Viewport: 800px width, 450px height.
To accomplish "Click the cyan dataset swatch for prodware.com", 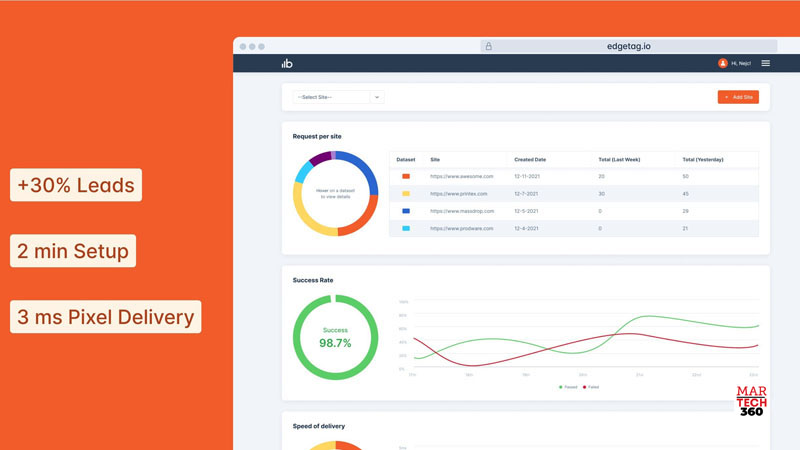I will [x=406, y=228].
